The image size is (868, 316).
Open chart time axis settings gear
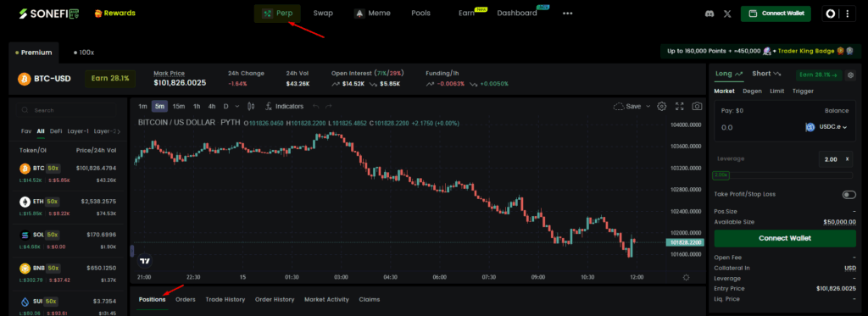(686, 277)
